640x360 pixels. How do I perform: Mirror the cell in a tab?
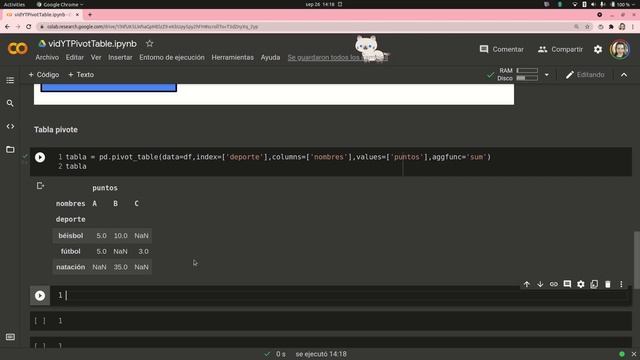pyautogui.click(x=594, y=284)
